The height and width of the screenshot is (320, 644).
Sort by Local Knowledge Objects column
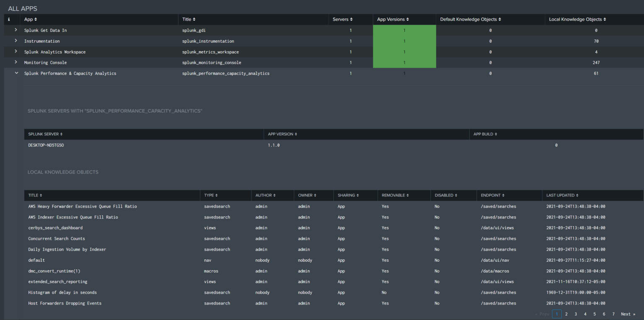point(577,19)
